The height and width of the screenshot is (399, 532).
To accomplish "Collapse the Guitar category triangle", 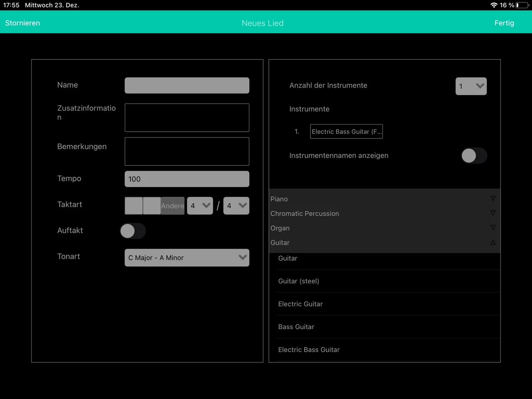I will pos(493,242).
